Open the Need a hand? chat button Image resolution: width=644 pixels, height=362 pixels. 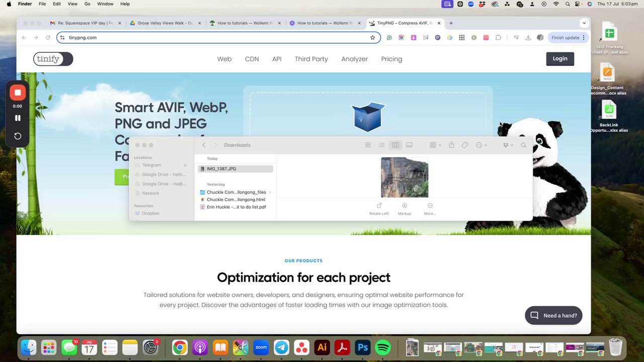coord(553,315)
